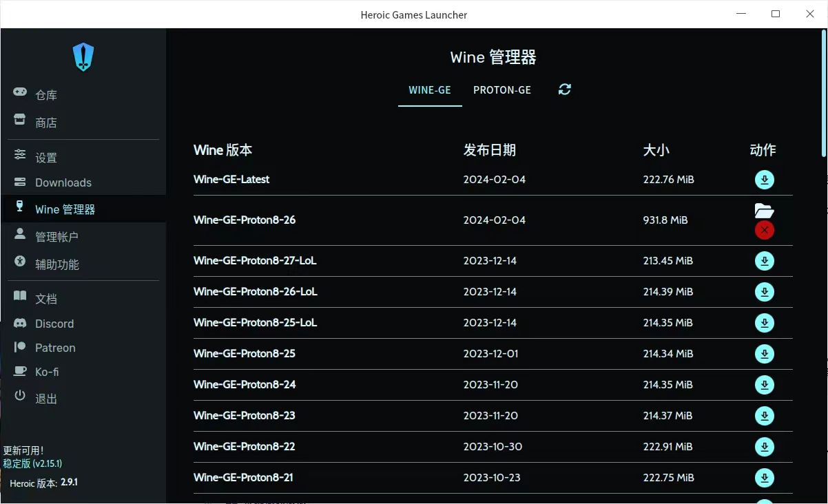Click the 仓库 gamepad icon
Image resolution: width=828 pixels, height=504 pixels.
click(20, 92)
